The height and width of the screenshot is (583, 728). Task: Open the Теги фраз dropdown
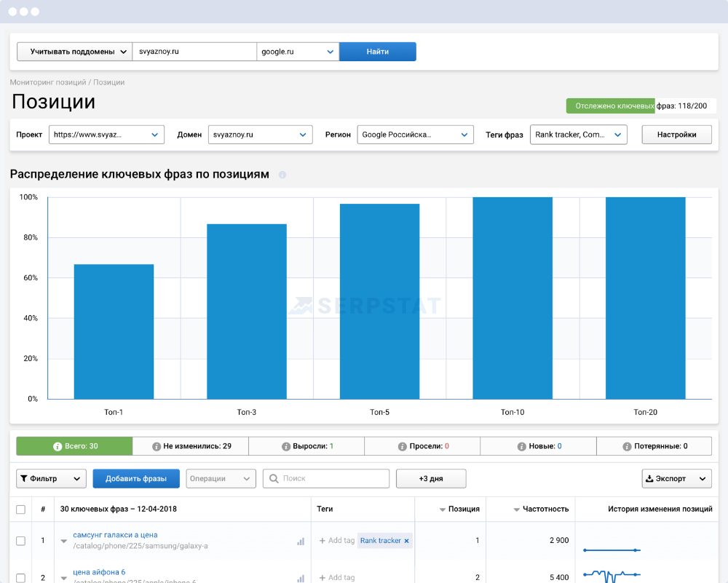[579, 135]
